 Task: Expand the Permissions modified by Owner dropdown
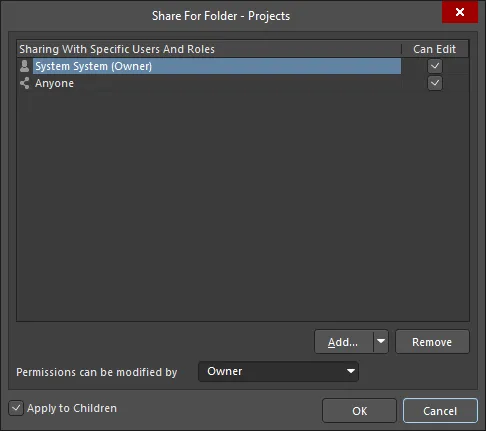(x=278, y=371)
